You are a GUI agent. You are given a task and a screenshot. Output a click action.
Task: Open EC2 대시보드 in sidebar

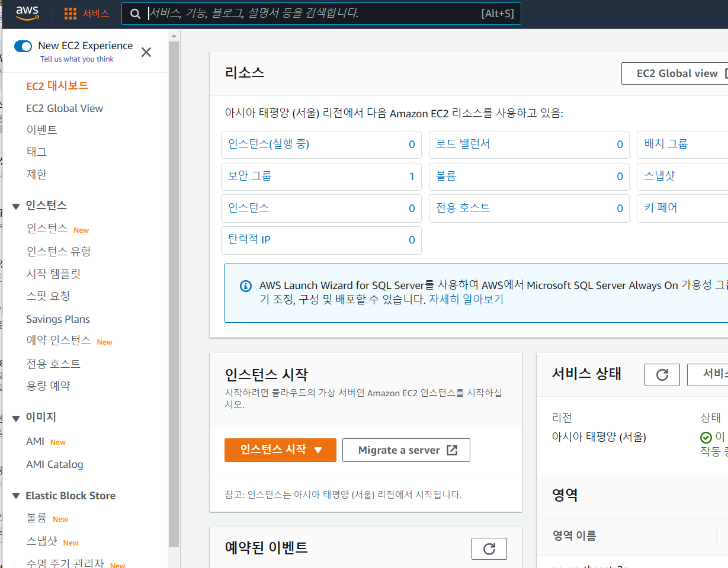(x=57, y=86)
